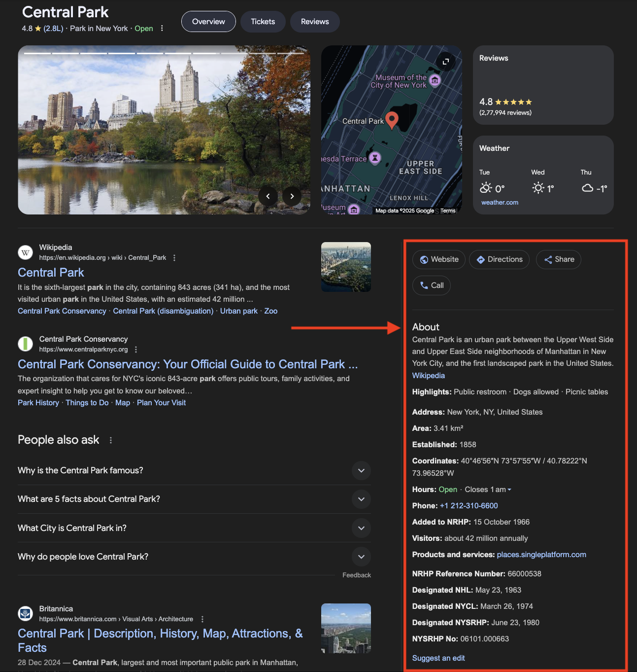Click the Wikipedia favicon
Image resolution: width=637 pixels, height=672 pixels.
(x=26, y=252)
